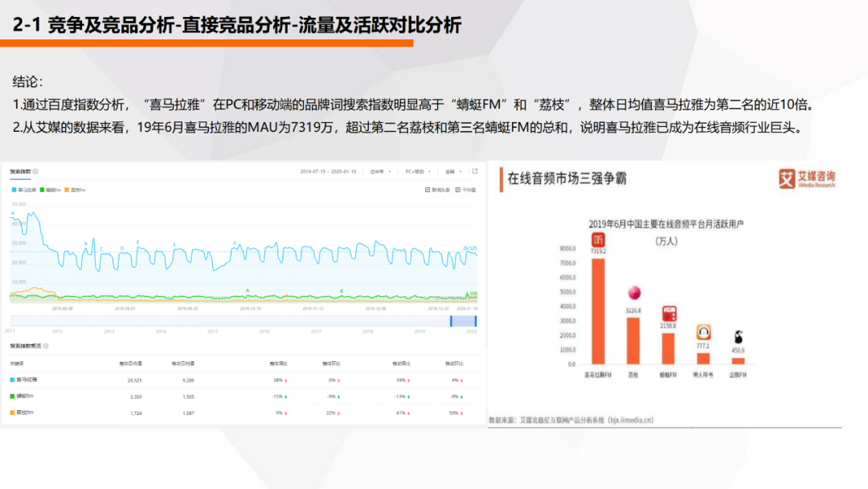Click the 3,300 value in 蜻蜓fm row
This screenshot has width=868, height=489.
point(136,397)
